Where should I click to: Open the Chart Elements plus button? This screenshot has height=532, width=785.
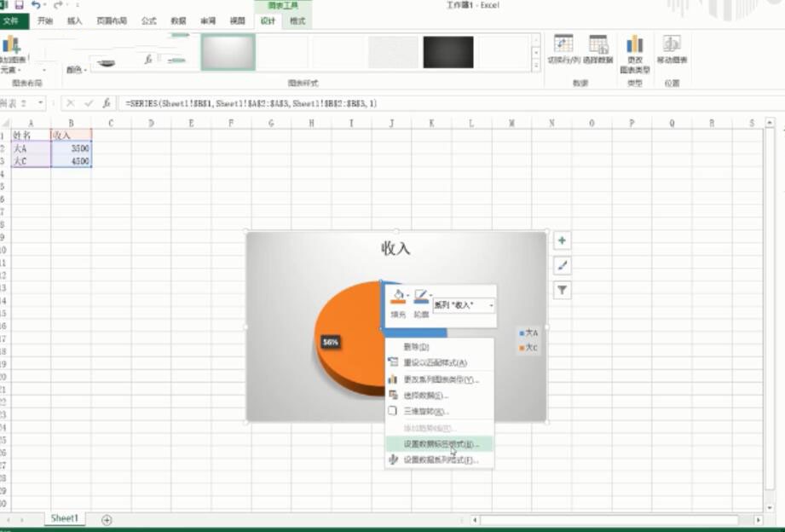tap(562, 241)
